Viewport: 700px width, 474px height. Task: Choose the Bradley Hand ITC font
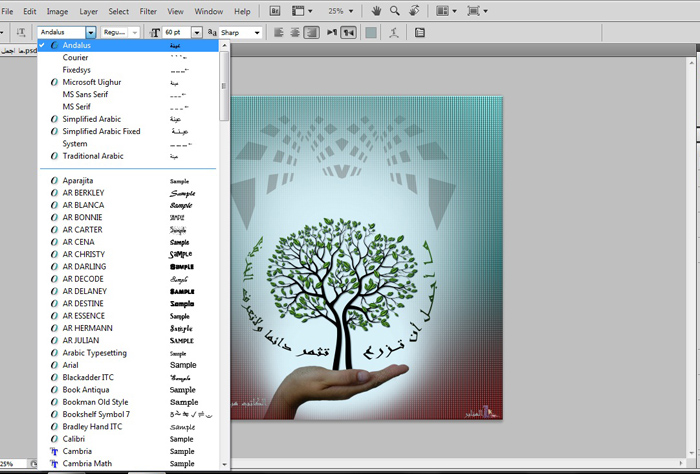[128, 427]
